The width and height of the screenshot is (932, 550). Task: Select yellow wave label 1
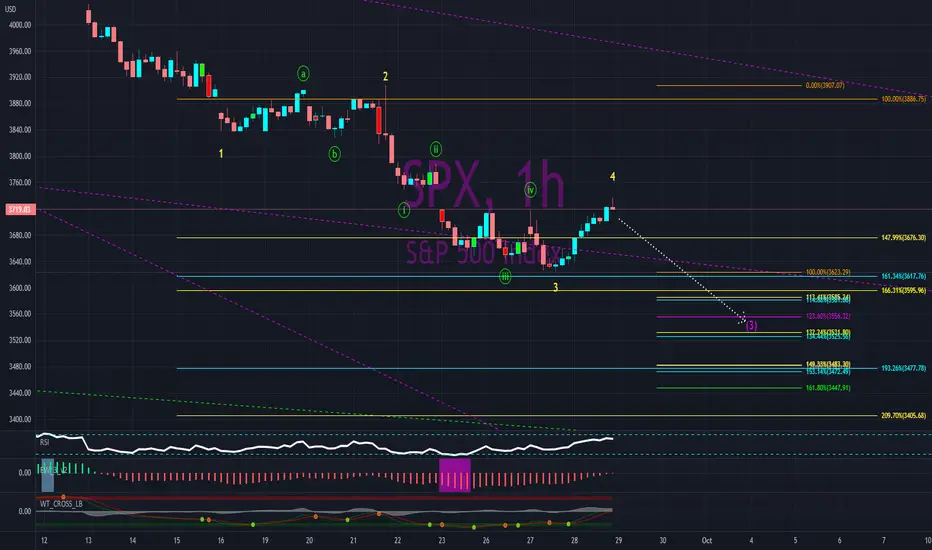click(221, 153)
